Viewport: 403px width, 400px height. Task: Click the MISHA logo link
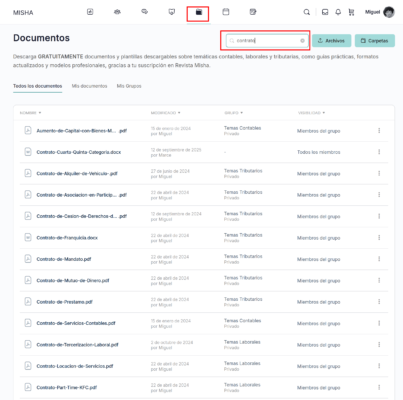click(x=23, y=13)
